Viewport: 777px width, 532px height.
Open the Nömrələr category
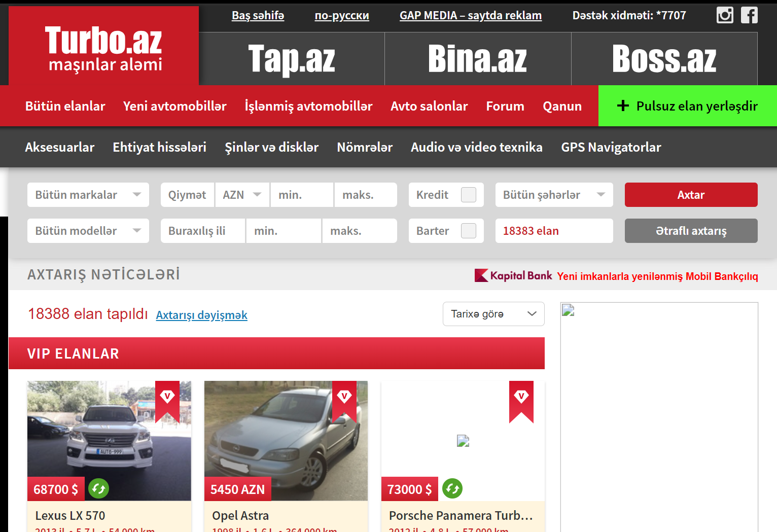click(365, 147)
